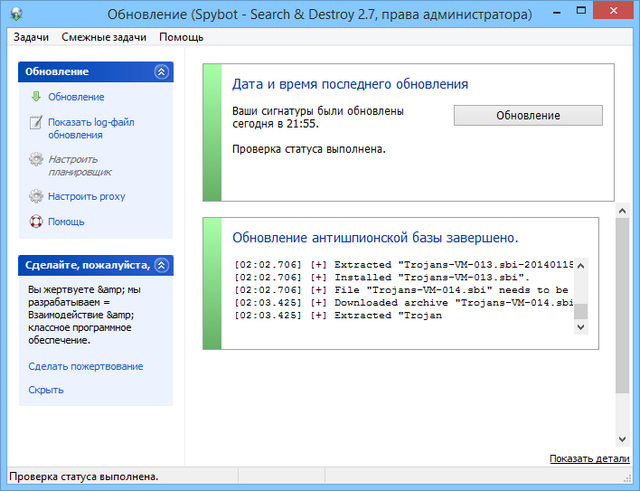Click the log line Installed Trojans-VM-013.sbi
Image resolution: width=640 pixels, height=491 pixels.
[400, 277]
